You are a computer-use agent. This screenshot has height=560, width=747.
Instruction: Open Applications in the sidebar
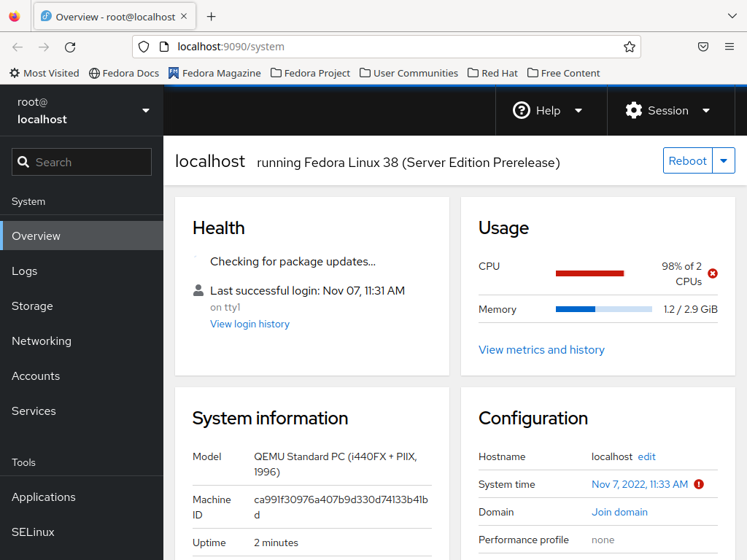[x=82, y=497]
